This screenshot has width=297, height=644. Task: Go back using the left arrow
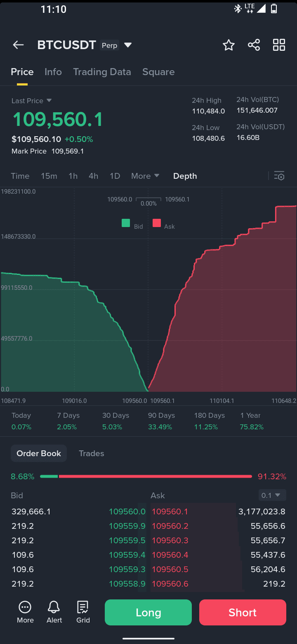(x=18, y=45)
